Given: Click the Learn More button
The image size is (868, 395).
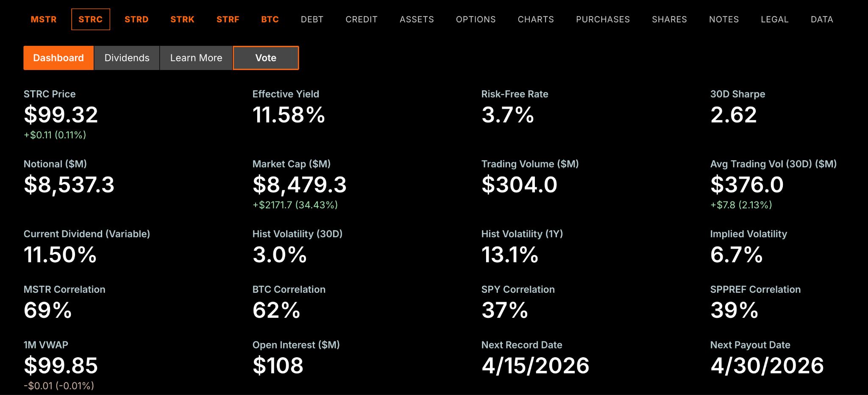Looking at the screenshot, I should 196,58.
